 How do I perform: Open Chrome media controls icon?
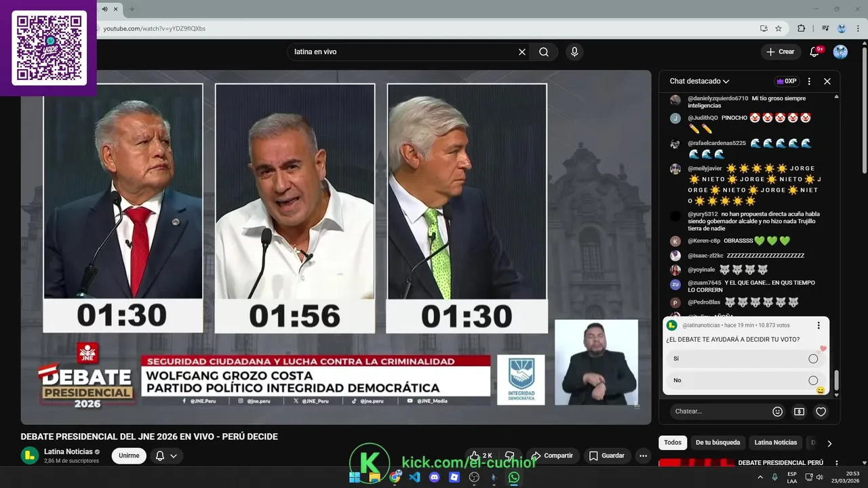(825, 28)
